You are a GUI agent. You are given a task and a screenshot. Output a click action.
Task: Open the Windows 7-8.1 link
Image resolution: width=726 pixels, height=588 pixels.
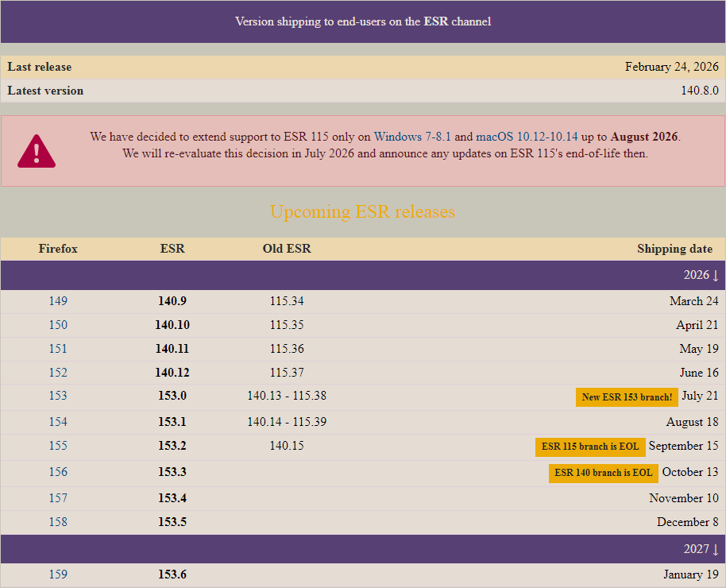pos(412,137)
